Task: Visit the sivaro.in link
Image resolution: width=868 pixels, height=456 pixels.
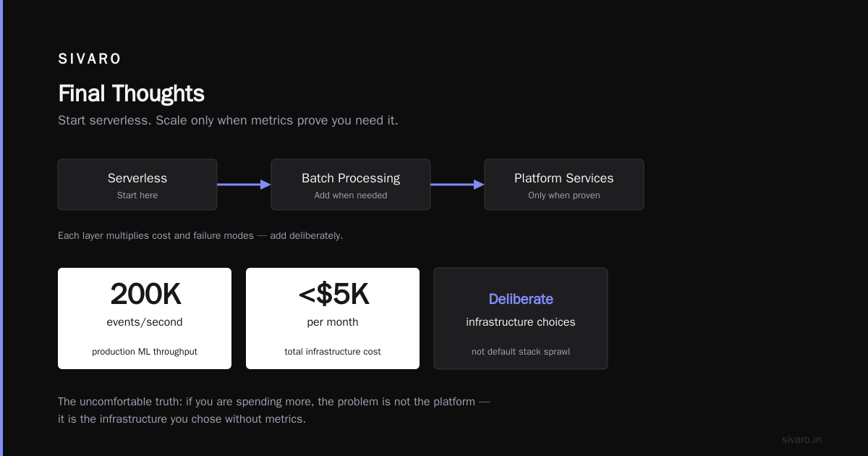Action: (x=801, y=439)
